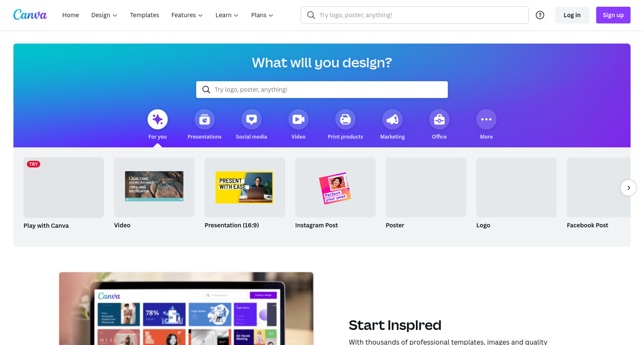Select the Video camera category icon
This screenshot has width=644, height=345.
[299, 119]
